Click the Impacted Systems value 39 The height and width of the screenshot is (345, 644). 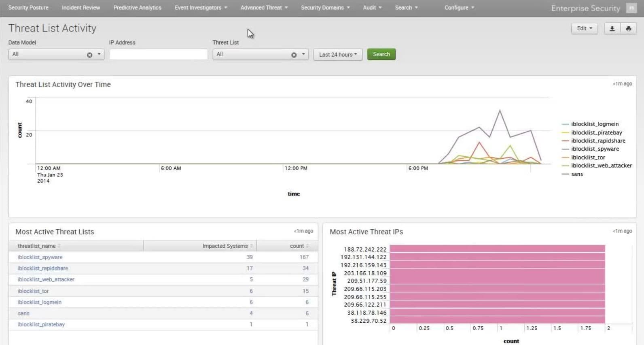pos(250,257)
